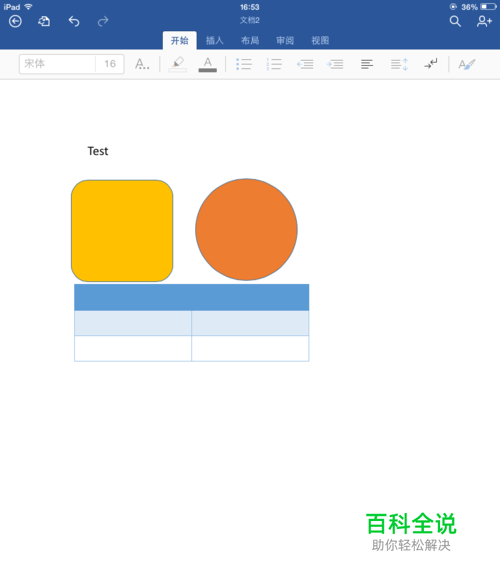Switch to the 开始 tab
Screen dimensions: 500x584
(180, 40)
